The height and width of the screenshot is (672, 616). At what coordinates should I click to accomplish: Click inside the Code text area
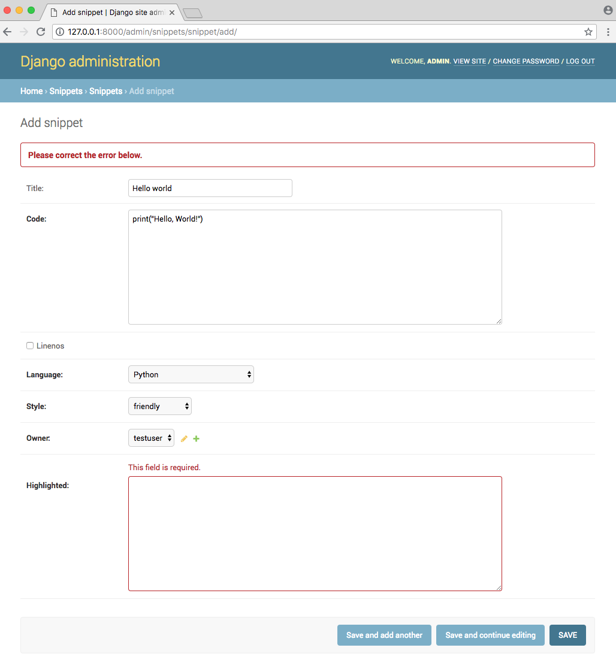click(315, 267)
